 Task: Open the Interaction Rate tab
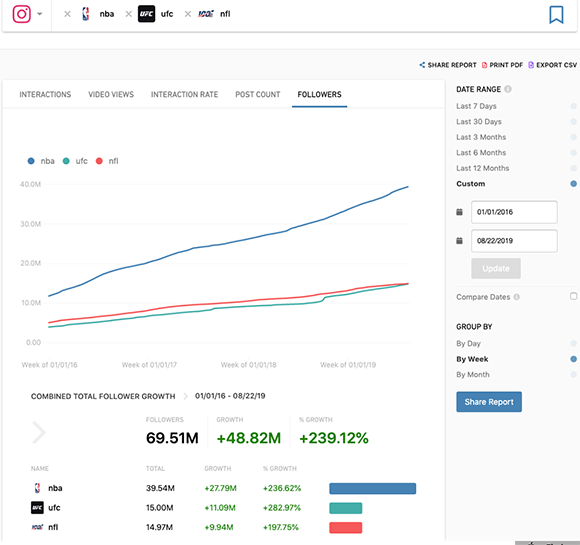pos(184,95)
